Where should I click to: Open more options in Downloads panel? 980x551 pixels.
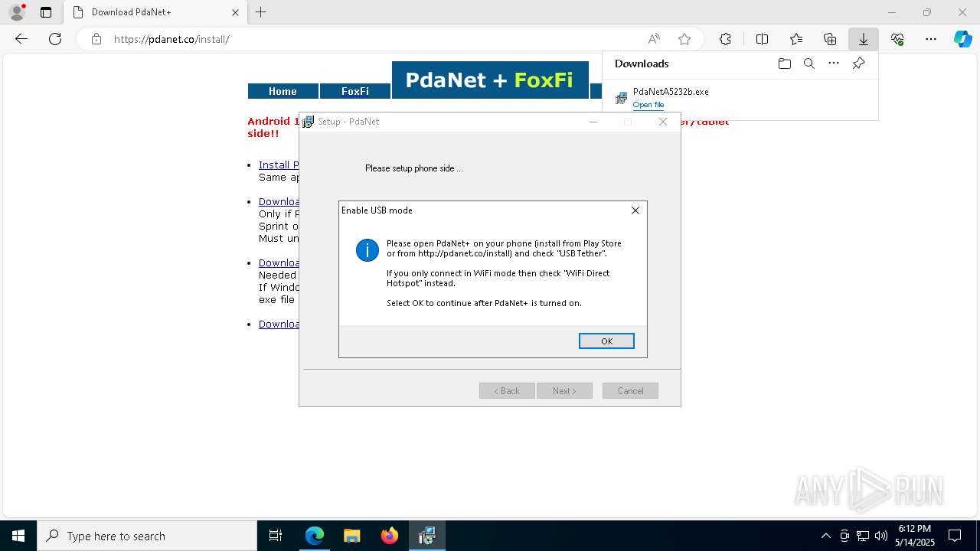[834, 64]
